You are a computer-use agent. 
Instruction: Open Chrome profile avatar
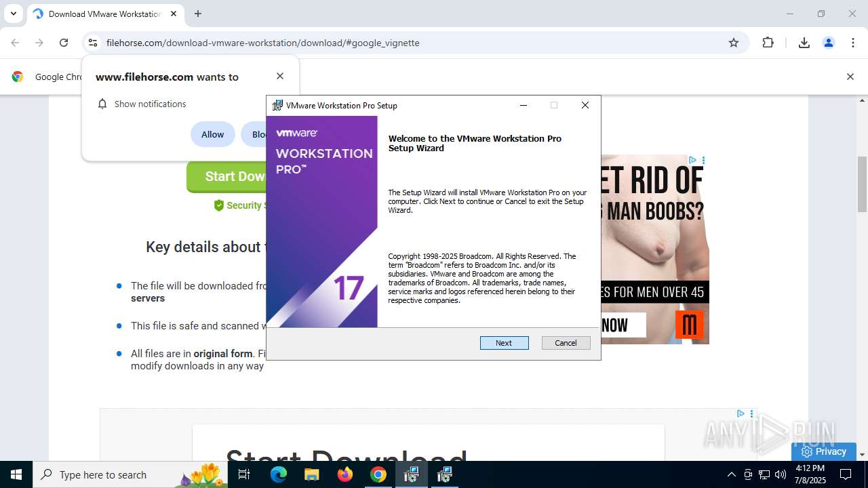[828, 43]
